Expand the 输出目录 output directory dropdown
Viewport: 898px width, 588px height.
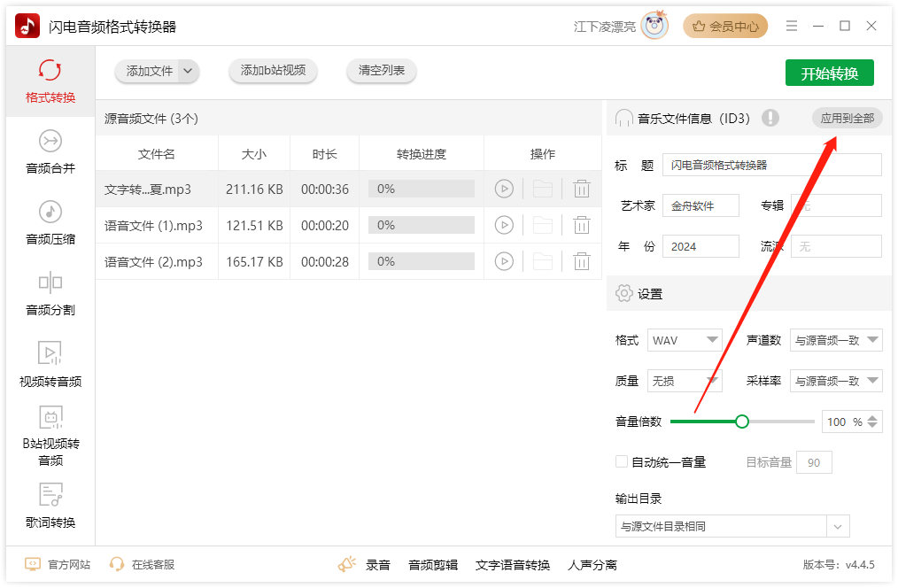tap(838, 526)
